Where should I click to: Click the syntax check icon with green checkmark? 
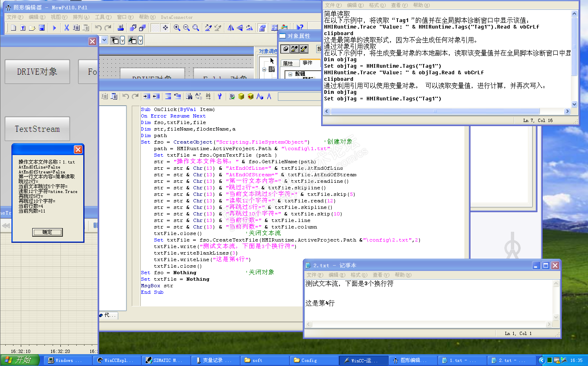(232, 96)
